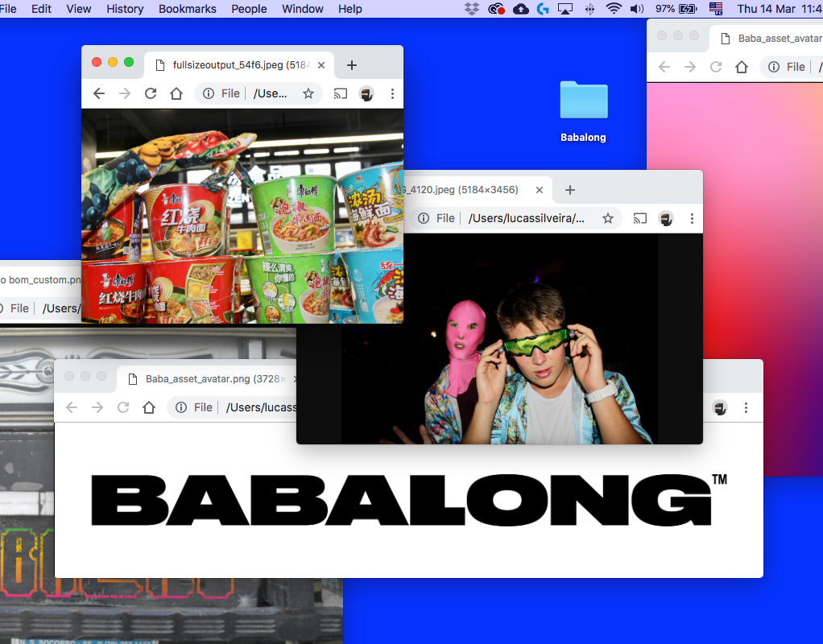This screenshot has height=644, width=823.
Task: Open the Help menu
Action: click(350, 9)
